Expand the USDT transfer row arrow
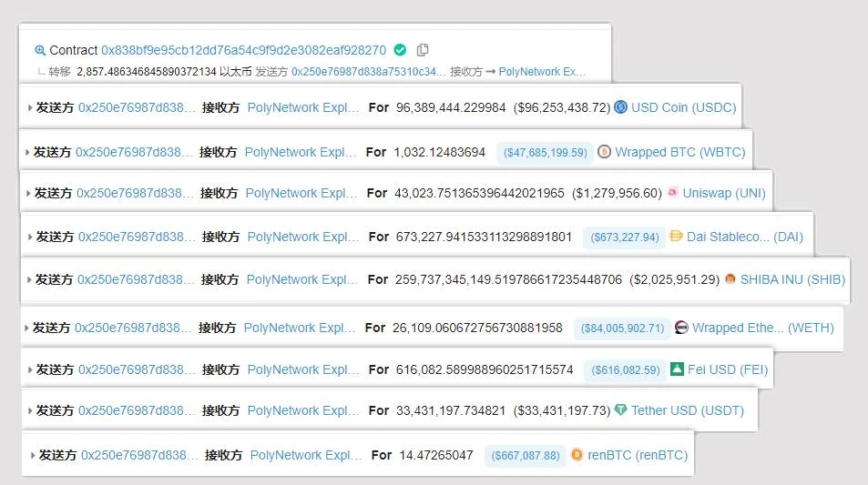 30,410
